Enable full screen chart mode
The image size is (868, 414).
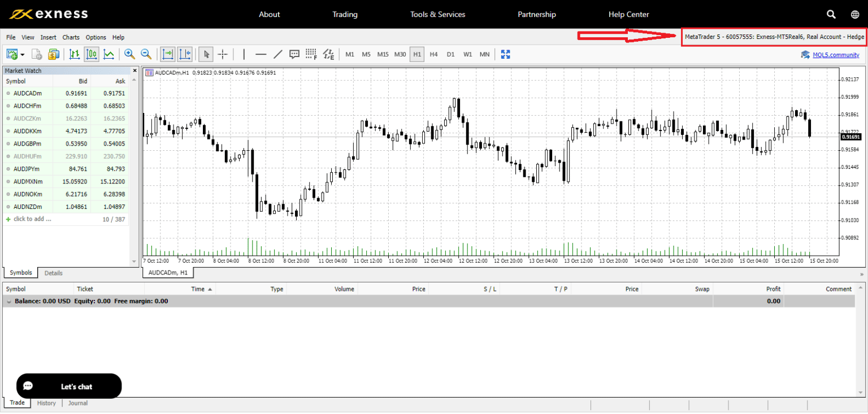tap(505, 54)
